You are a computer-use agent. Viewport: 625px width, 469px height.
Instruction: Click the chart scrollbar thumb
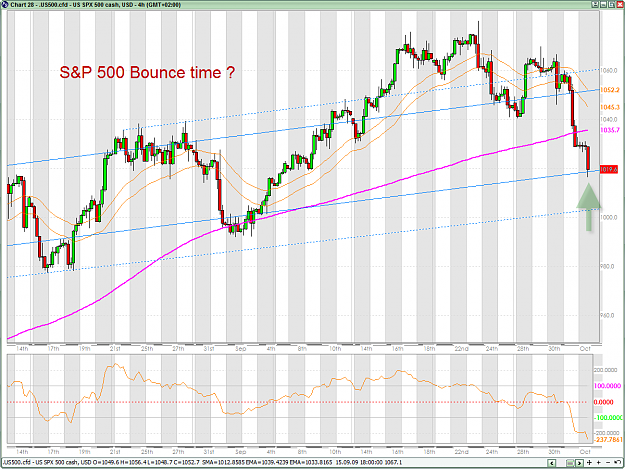pos(570,463)
